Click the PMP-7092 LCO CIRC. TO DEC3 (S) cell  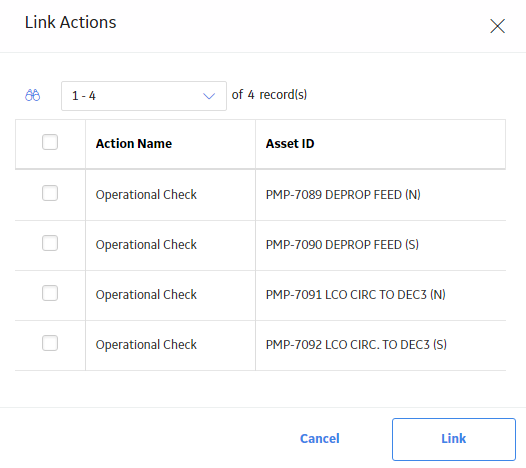tap(356, 345)
